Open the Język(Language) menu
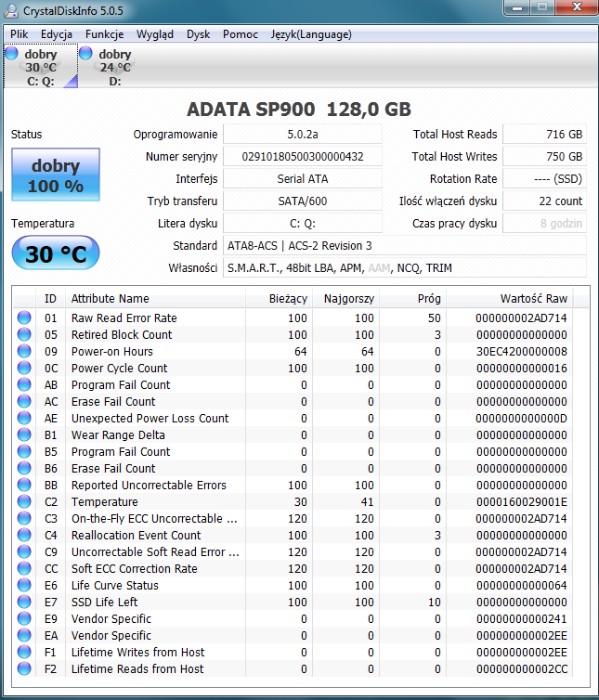Viewport: 599px width, 700px height. click(x=311, y=34)
